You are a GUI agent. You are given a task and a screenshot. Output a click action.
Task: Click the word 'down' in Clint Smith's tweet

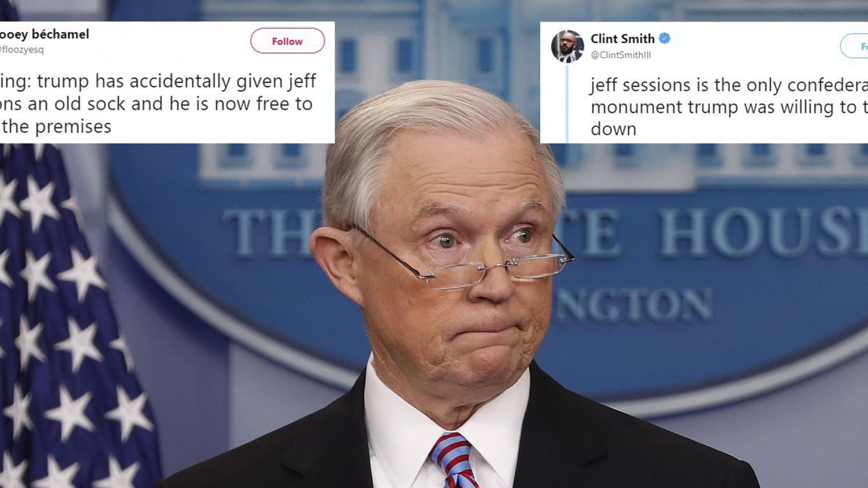(x=614, y=129)
